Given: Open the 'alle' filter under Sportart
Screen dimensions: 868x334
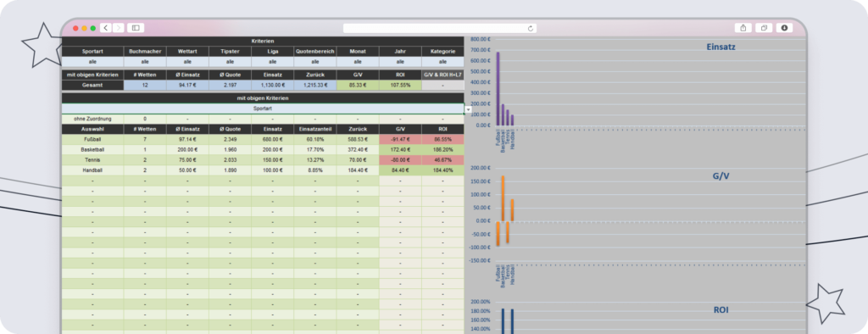Looking at the screenshot, I should click(x=92, y=62).
